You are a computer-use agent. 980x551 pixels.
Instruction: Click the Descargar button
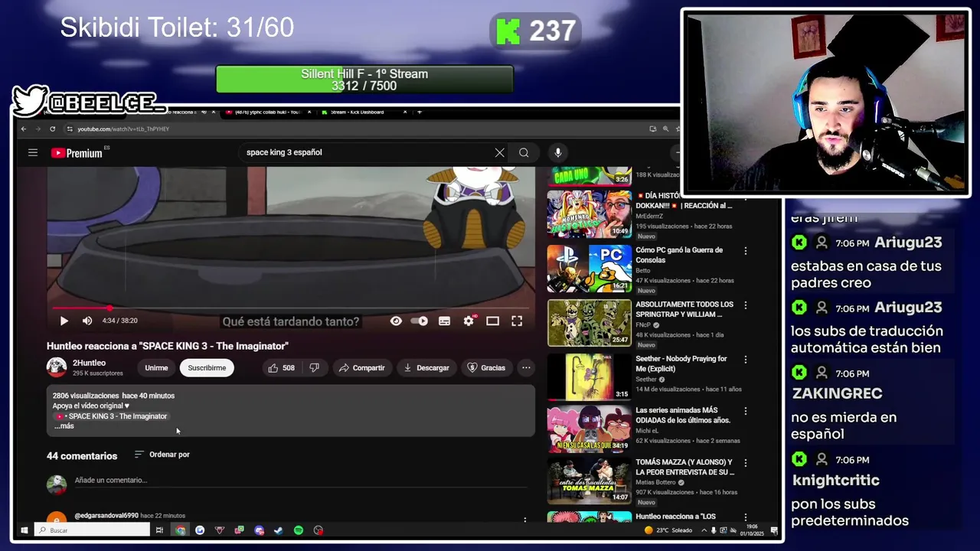[426, 368]
